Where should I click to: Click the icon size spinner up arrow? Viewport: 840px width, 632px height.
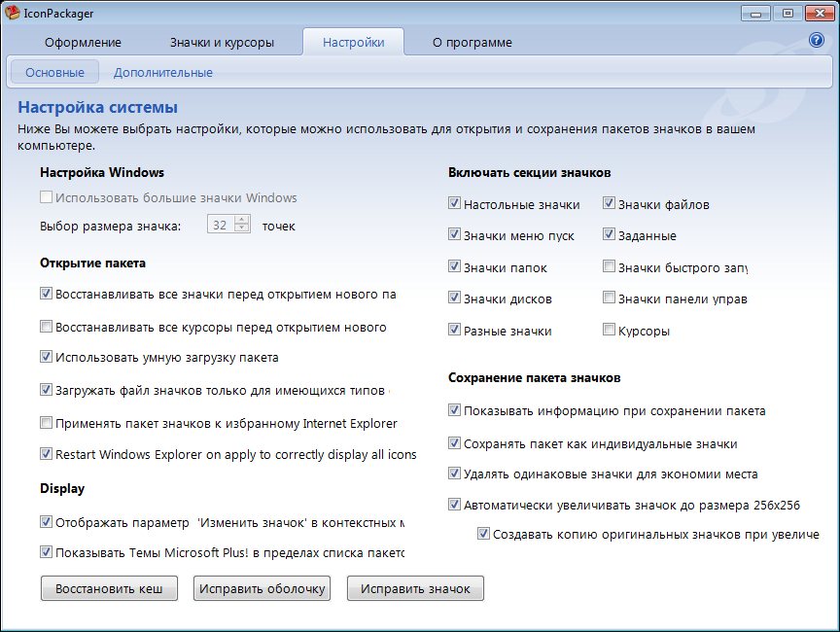click(243, 221)
